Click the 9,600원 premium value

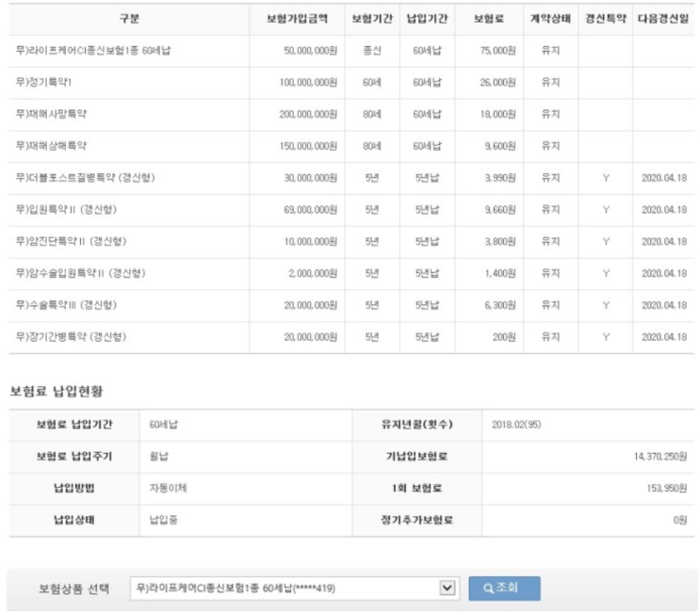tap(500, 146)
